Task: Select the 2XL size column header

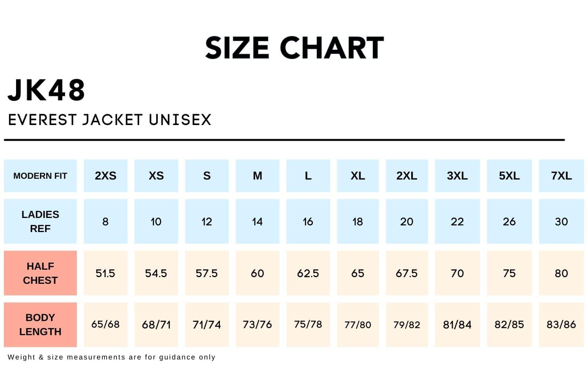Action: [407, 176]
